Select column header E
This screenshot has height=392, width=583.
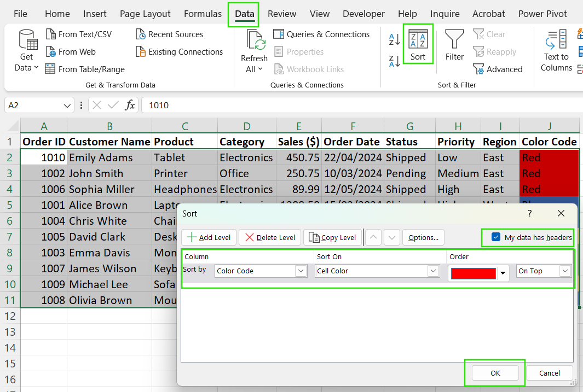pyautogui.click(x=299, y=126)
